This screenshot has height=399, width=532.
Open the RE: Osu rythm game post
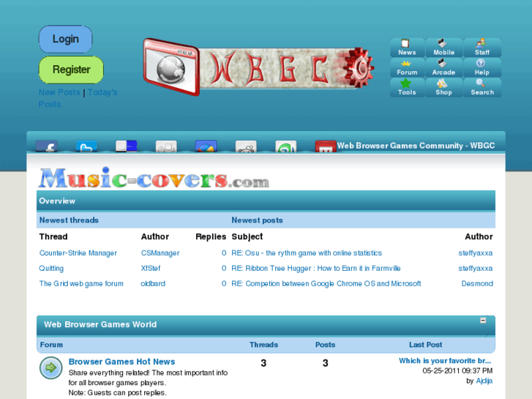click(307, 253)
